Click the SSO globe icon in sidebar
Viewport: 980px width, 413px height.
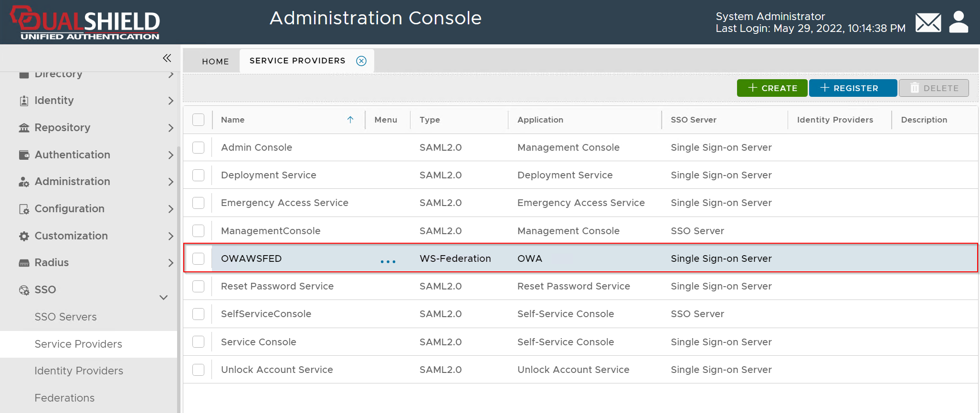click(24, 290)
